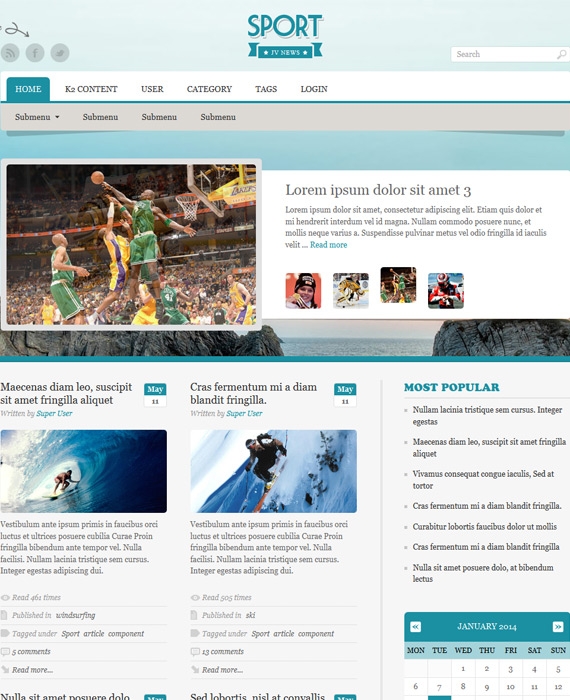Open the Facebook social icon
This screenshot has width=570, height=700.
point(35,53)
